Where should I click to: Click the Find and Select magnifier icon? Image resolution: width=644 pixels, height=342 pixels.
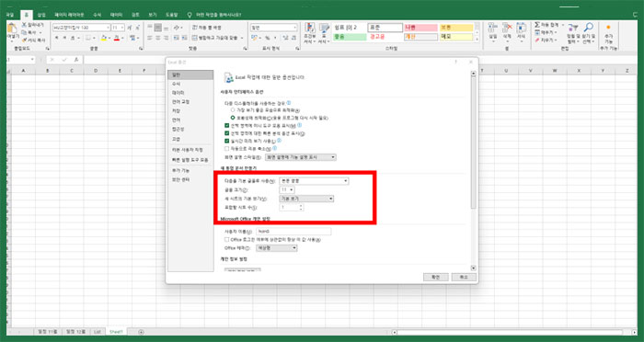(589, 28)
